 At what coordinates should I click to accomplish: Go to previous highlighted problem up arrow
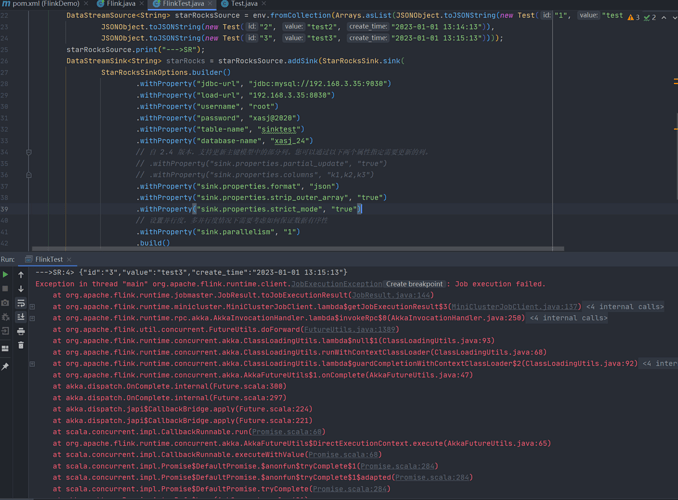click(664, 17)
